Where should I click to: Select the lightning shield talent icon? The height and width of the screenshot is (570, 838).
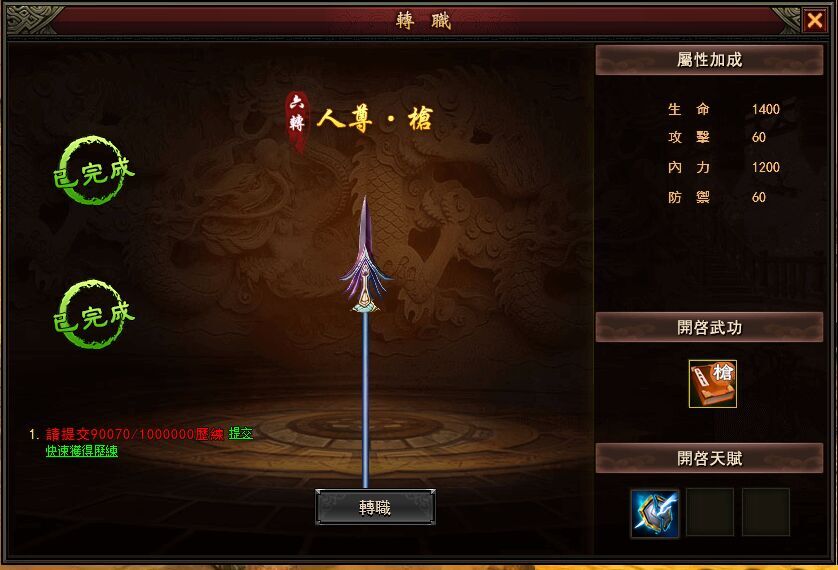coord(655,512)
